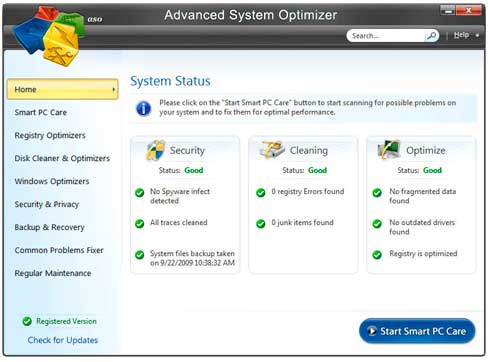488x362 pixels.
Task: Click 'No Spyware infect detected' text
Action: pyautogui.click(x=180, y=196)
